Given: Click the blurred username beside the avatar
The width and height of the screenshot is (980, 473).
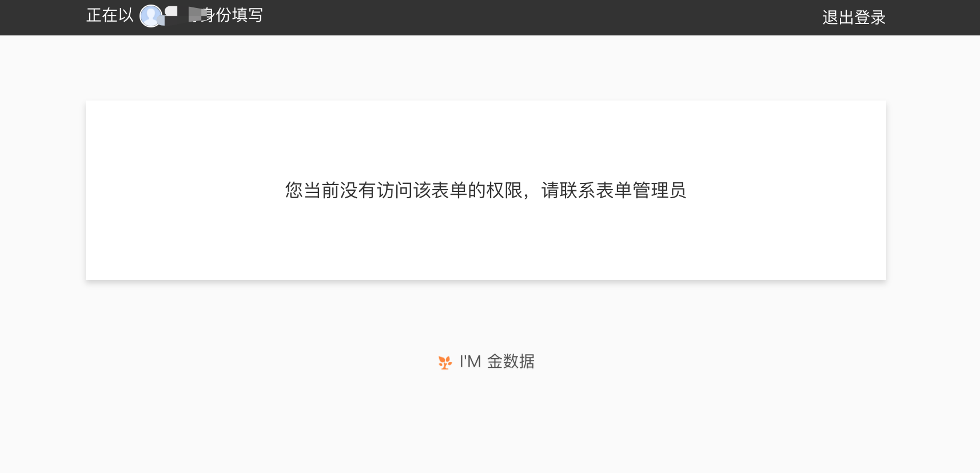Looking at the screenshot, I should (184, 15).
